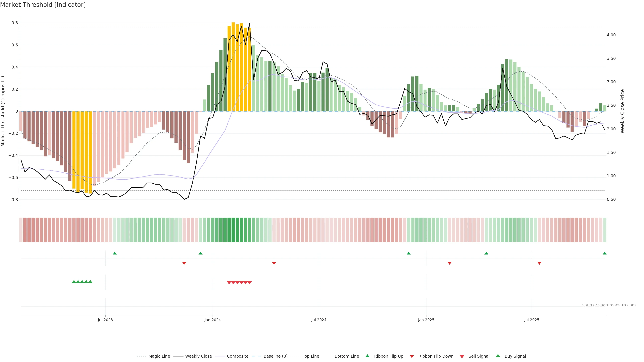Click the Ribbon Flip Up legend triangle icon

tap(367, 356)
